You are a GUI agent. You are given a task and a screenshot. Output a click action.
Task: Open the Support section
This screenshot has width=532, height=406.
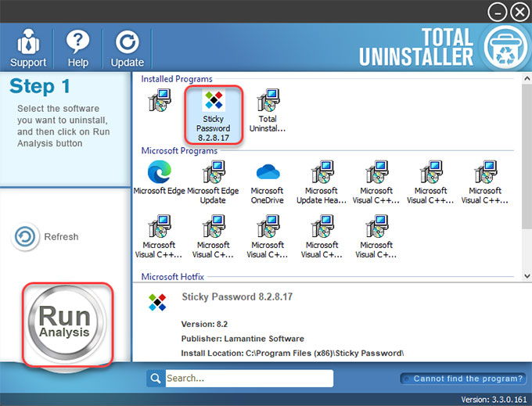click(x=28, y=48)
